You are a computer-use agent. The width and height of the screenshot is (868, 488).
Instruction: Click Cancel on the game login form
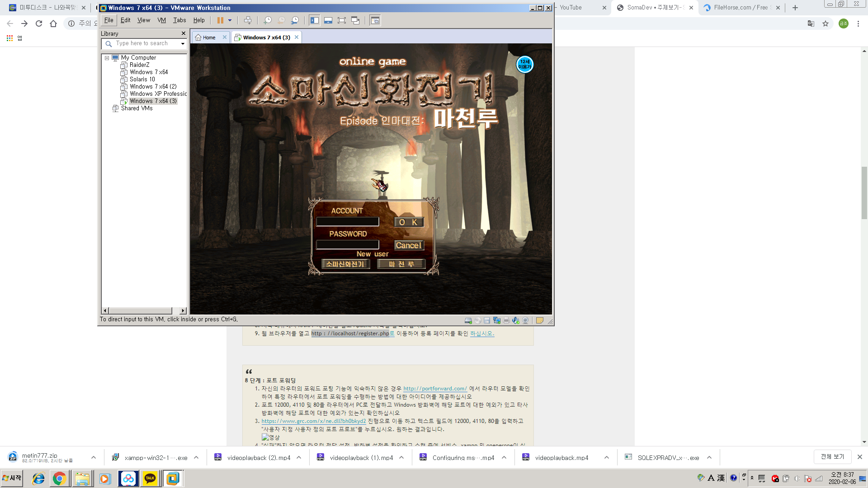coord(408,245)
